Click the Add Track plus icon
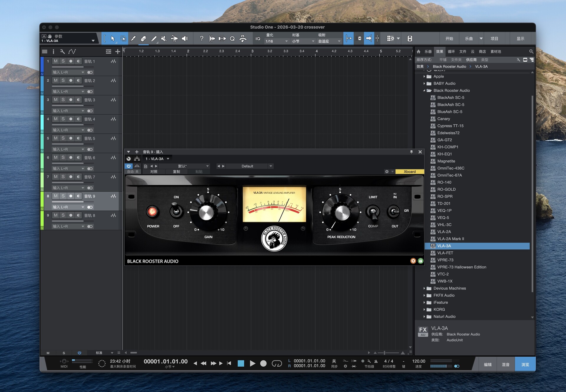 coord(118,52)
